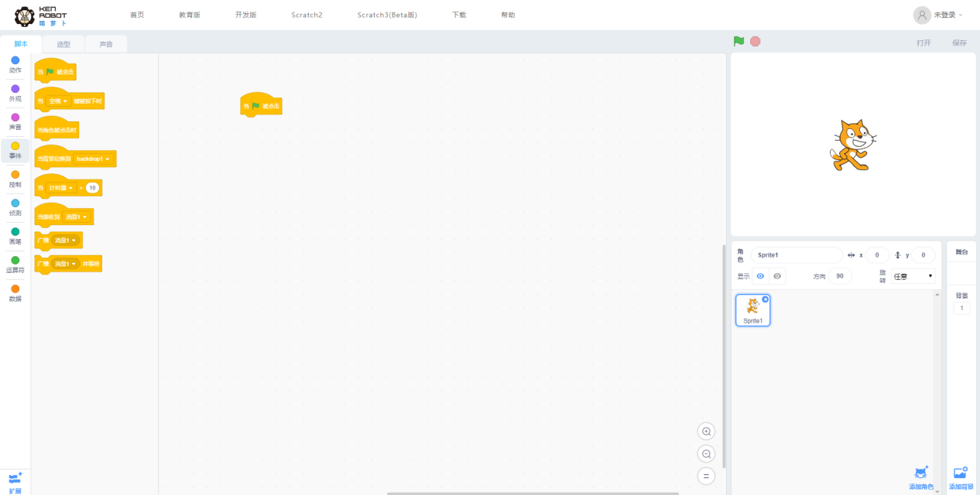Open 消息1 dropdown in 当接收到 block

[76, 217]
